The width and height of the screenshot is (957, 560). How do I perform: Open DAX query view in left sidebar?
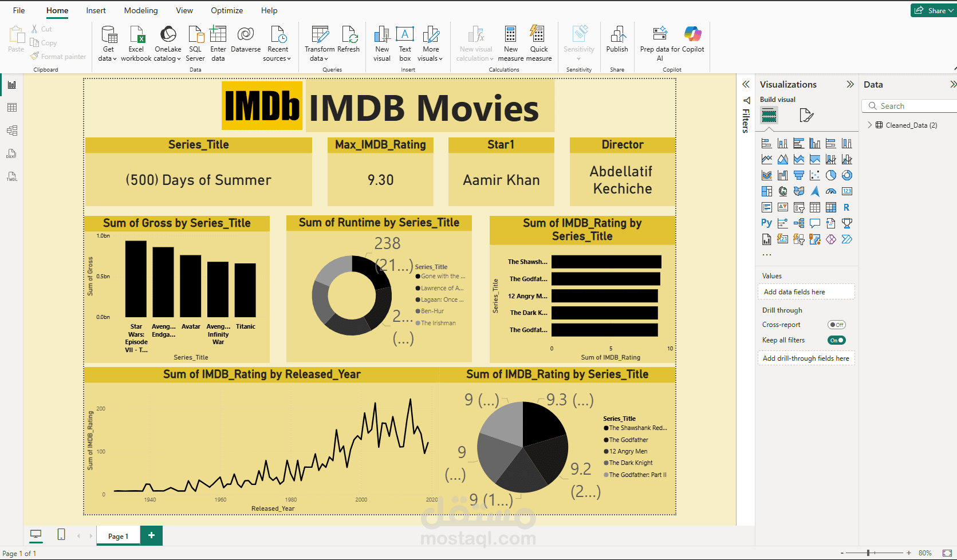coord(11,153)
